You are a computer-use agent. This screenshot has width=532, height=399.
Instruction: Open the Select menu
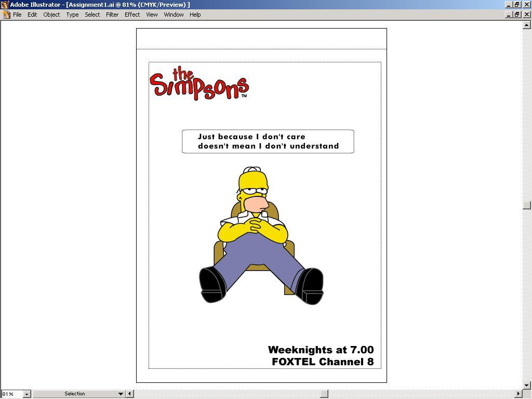tap(92, 15)
